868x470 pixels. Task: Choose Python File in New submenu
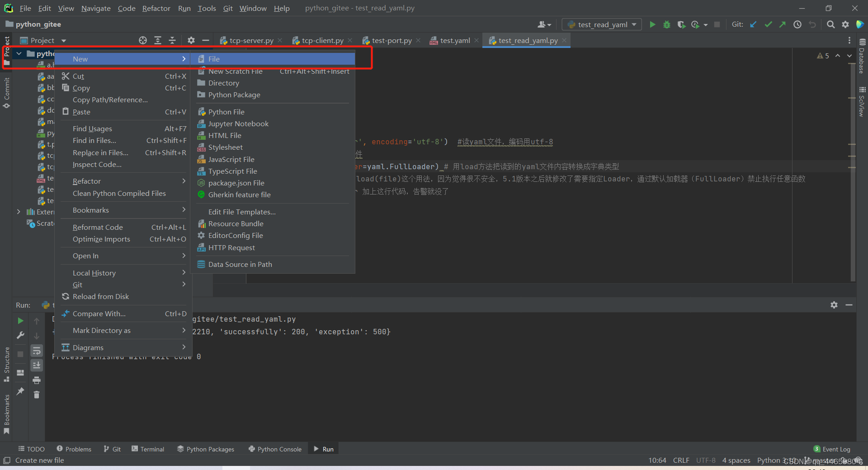coord(273,112)
